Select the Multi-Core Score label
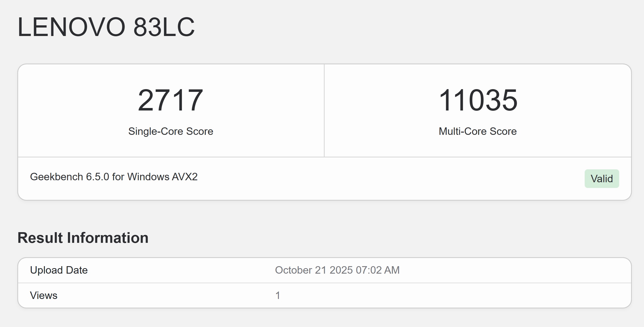644x327 pixels. point(477,131)
